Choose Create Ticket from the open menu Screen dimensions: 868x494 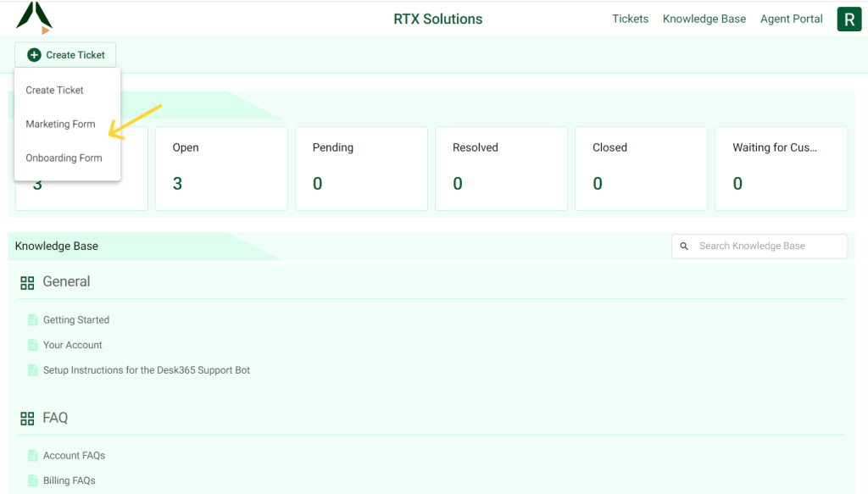tap(54, 90)
